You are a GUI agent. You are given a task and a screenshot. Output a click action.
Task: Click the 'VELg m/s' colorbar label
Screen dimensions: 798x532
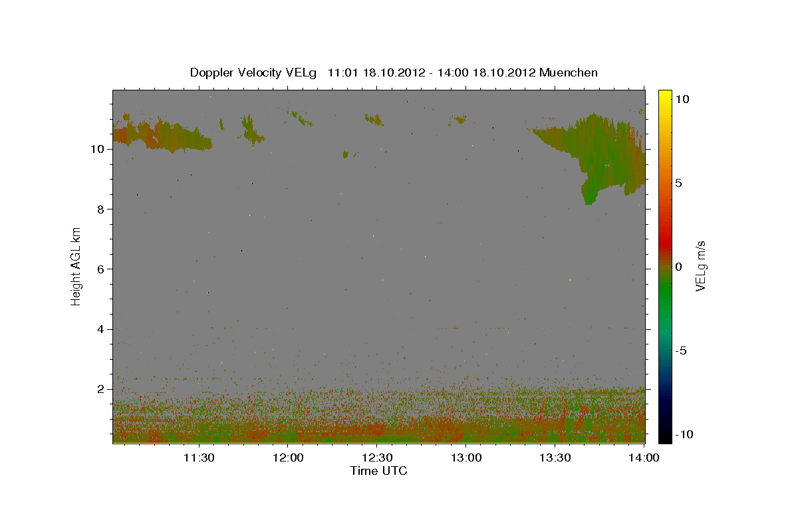700,265
